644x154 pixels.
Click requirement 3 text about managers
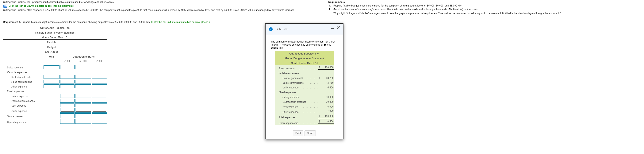(x=447, y=13)
